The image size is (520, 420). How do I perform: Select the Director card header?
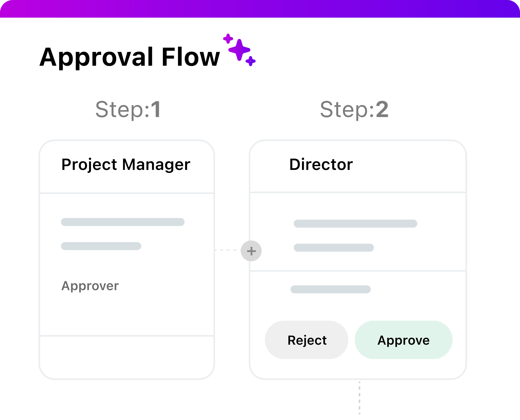click(321, 165)
